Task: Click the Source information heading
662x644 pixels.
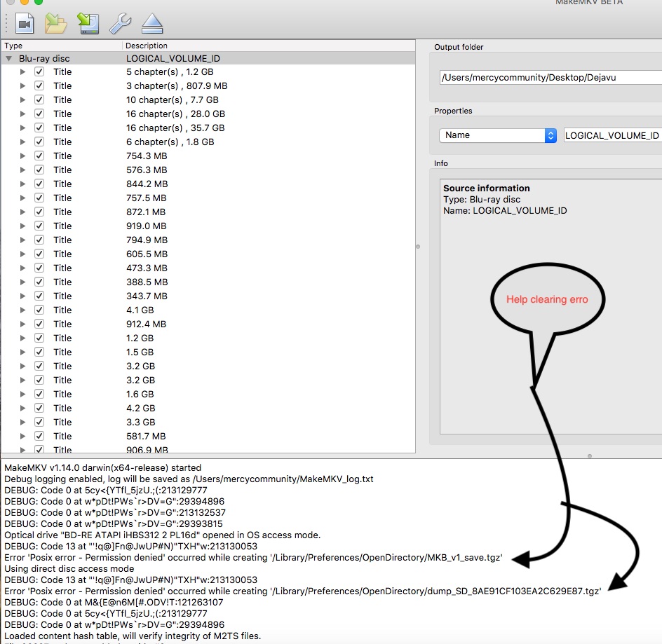Action: tap(487, 188)
